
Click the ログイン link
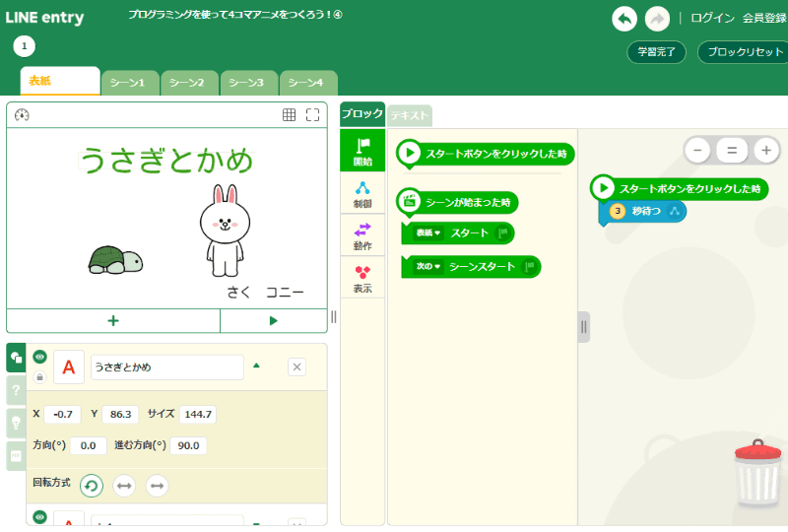click(712, 19)
